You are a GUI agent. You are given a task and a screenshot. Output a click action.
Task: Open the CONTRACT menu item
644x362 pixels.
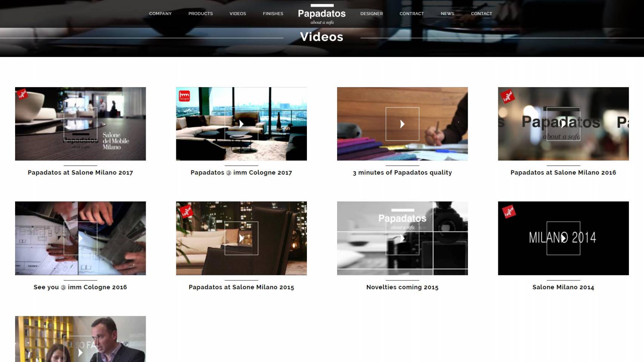coord(411,14)
